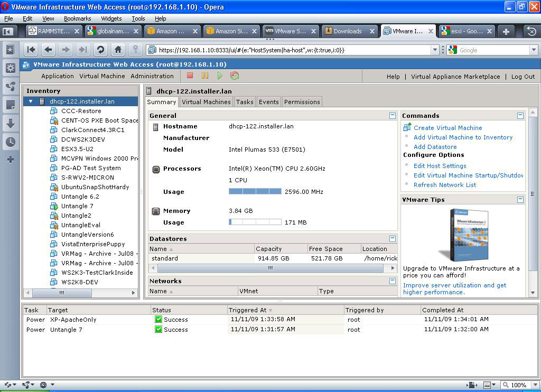
Task: Collapse the dhcp-122.installer.lan tree node
Action: point(31,101)
